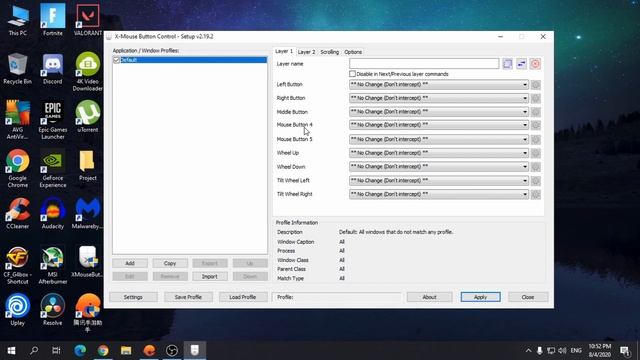This screenshot has height=360, width=640.
Task: Launch Discord from desktop
Action: 53,68
